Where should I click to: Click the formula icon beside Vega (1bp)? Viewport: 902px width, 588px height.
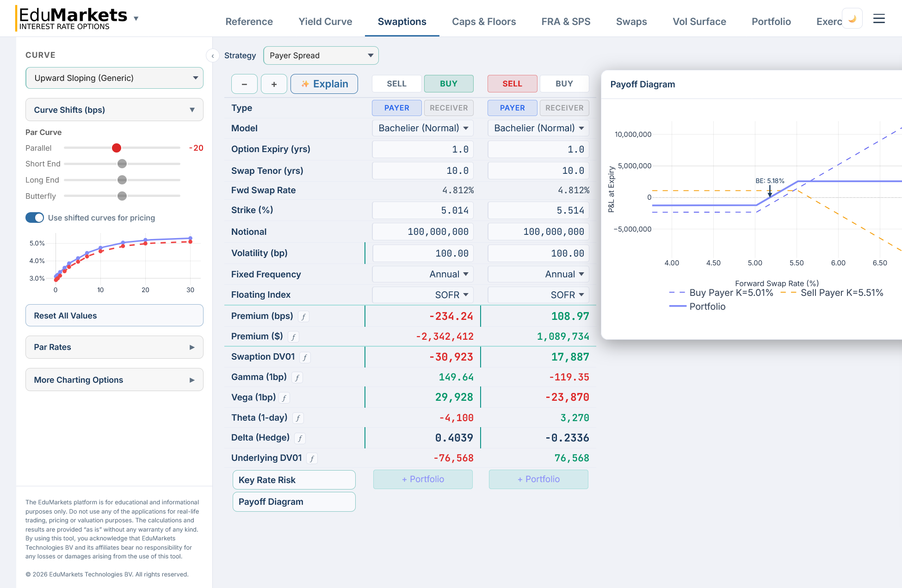pyautogui.click(x=284, y=398)
